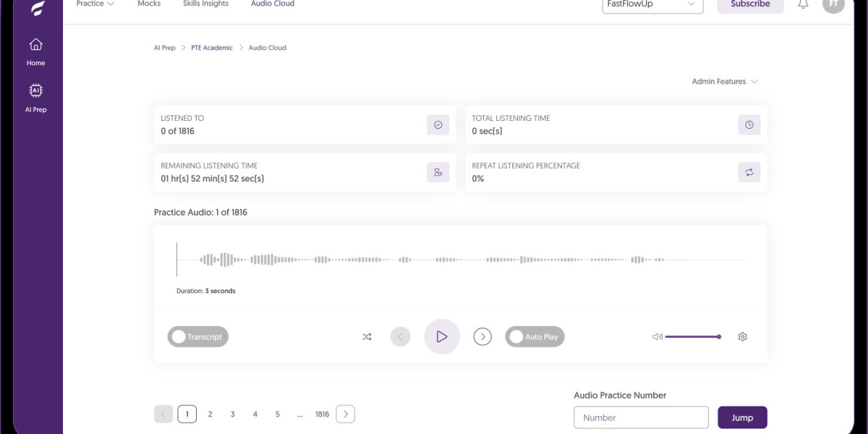Viewport: 868px width, 434px height.
Task: Adjust the volume slider
Action: pos(692,337)
